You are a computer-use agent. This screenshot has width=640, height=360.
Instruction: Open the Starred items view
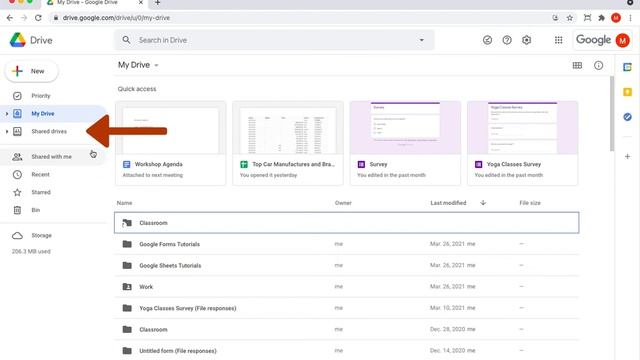coord(41,192)
